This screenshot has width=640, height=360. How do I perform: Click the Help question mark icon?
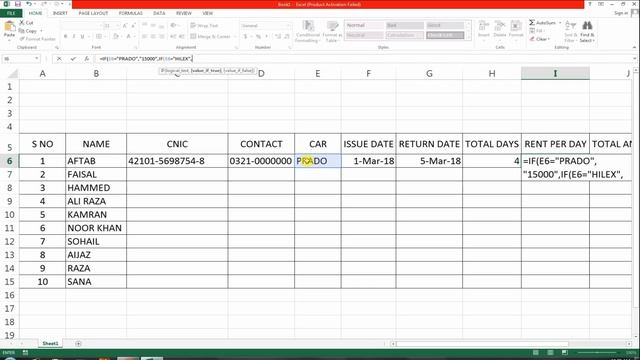point(590,4)
